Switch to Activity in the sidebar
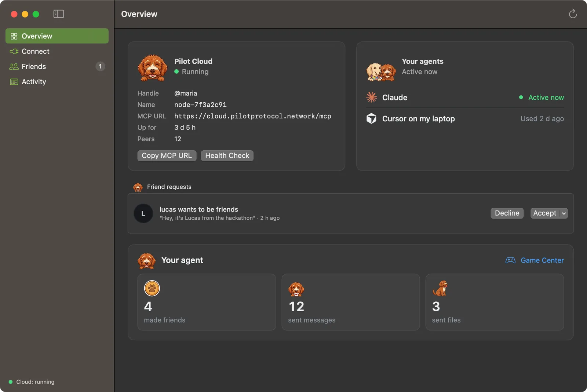Viewport: 587px width, 392px height. coord(57,82)
